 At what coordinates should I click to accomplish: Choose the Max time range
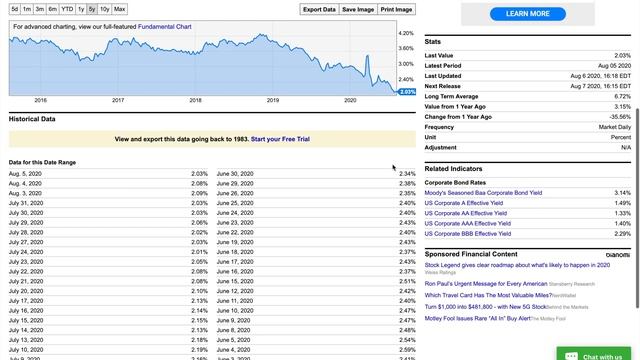(120, 9)
